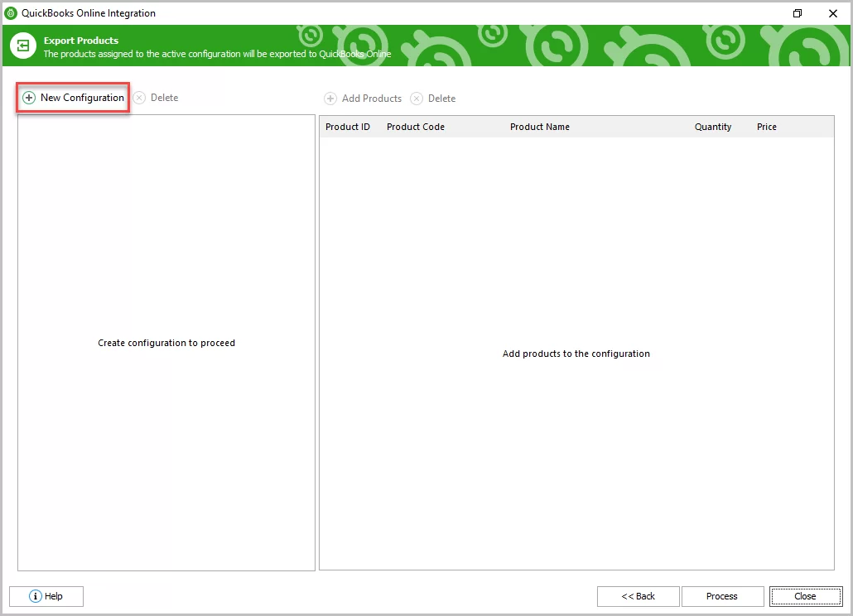The height and width of the screenshot is (616, 853).
Task: Click the Delete icon beside Add Products
Action: coord(417,98)
